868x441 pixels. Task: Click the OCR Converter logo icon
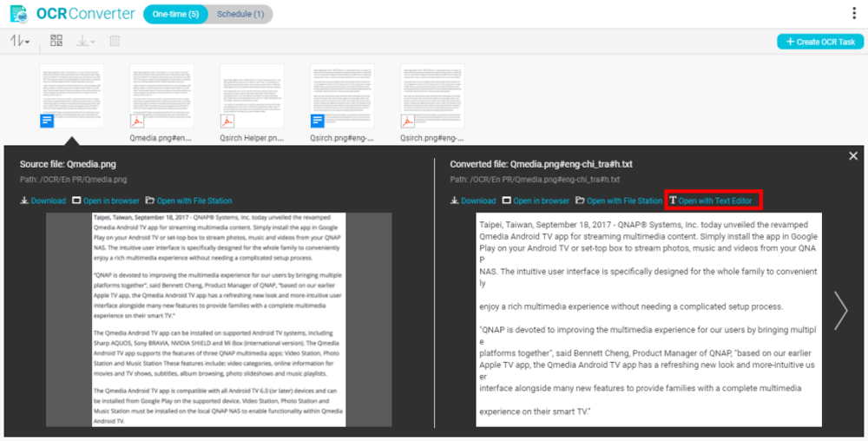tap(19, 14)
